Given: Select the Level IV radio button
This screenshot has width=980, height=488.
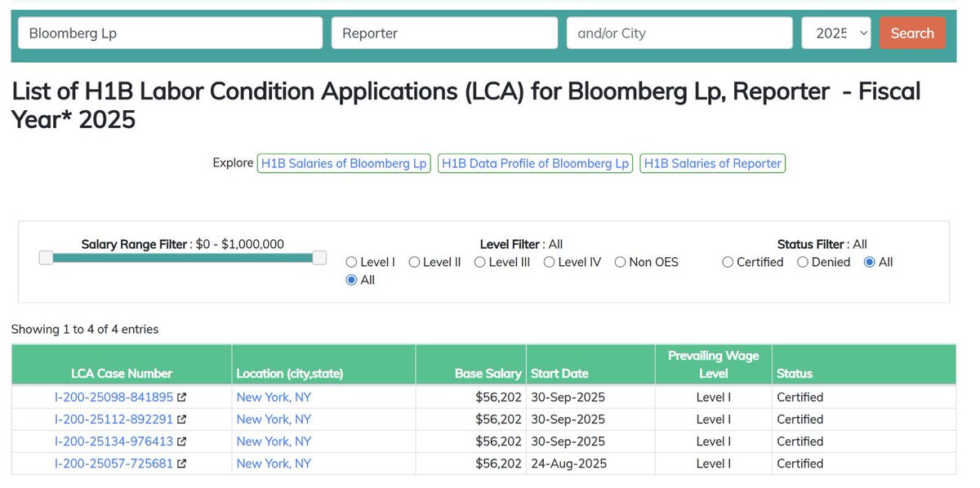Looking at the screenshot, I should tap(550, 262).
